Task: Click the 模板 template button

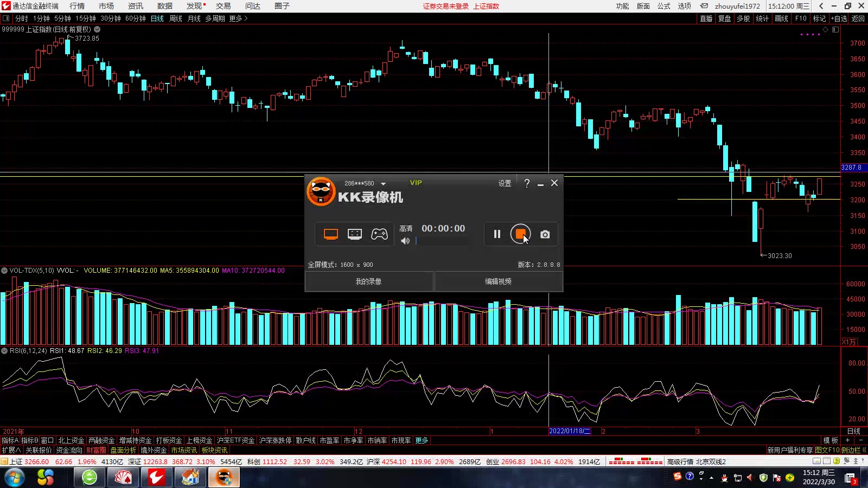Action: 831,440
